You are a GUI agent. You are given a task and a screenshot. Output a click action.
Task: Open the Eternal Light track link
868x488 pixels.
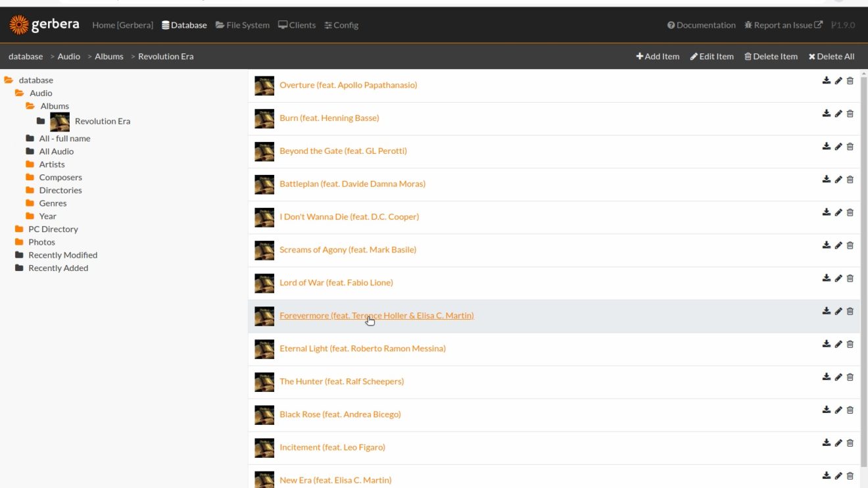click(x=362, y=349)
